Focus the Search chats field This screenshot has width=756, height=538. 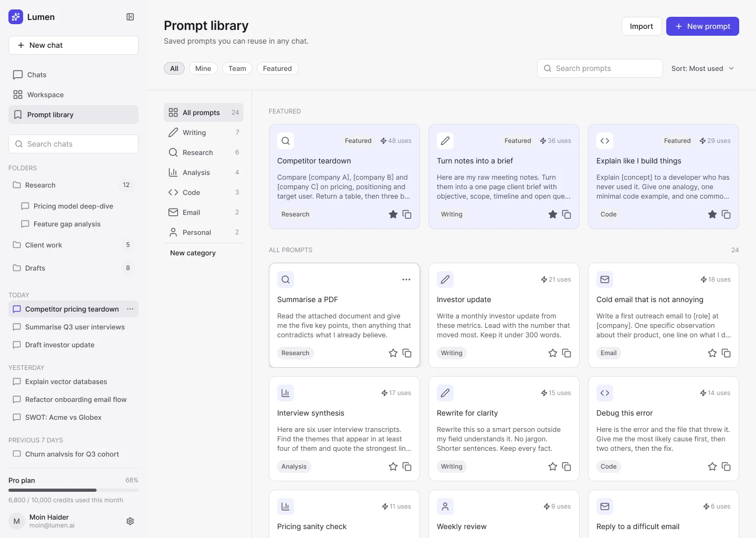coord(73,144)
